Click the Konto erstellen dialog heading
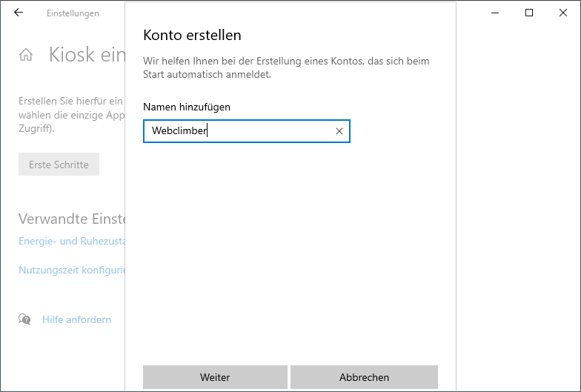The image size is (581, 392). tap(192, 35)
